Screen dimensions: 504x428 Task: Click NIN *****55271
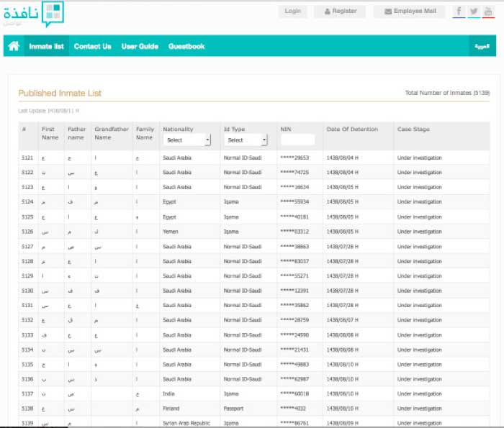click(x=294, y=276)
